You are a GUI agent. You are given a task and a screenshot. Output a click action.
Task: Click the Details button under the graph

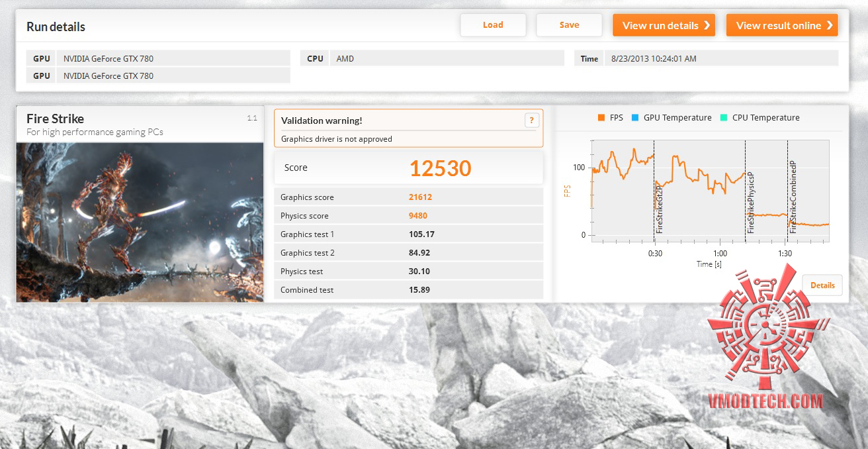click(822, 285)
